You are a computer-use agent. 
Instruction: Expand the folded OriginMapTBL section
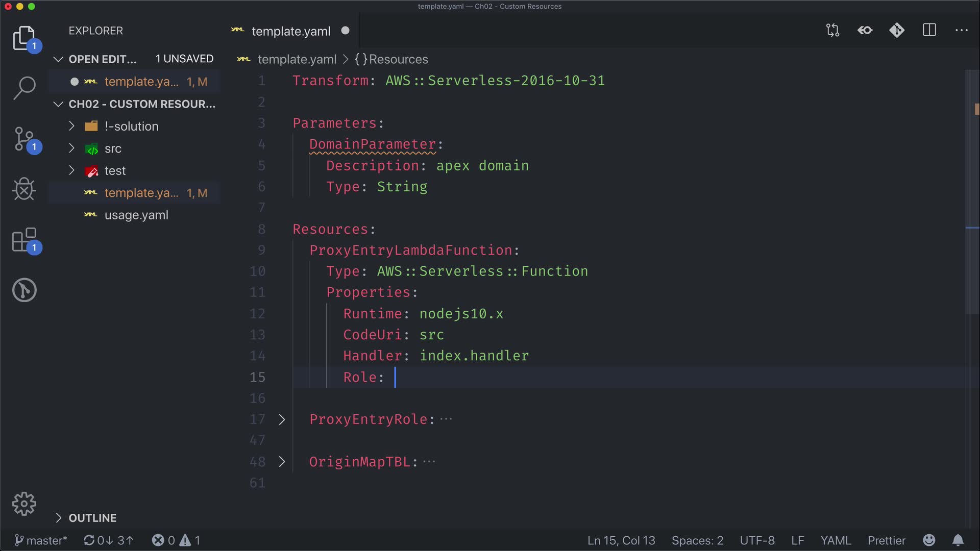pos(282,462)
